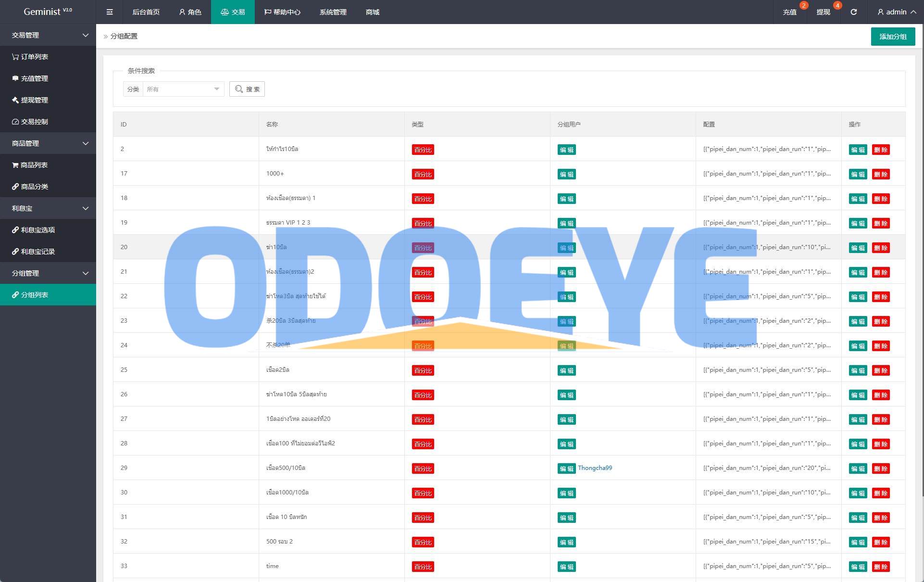
Task: Click the 添加分组 button
Action: click(x=893, y=37)
